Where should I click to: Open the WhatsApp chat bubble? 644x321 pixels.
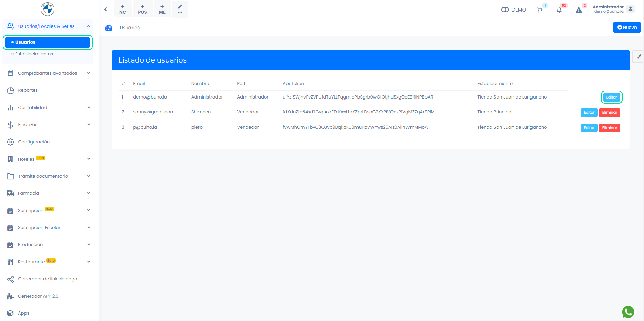click(x=628, y=312)
